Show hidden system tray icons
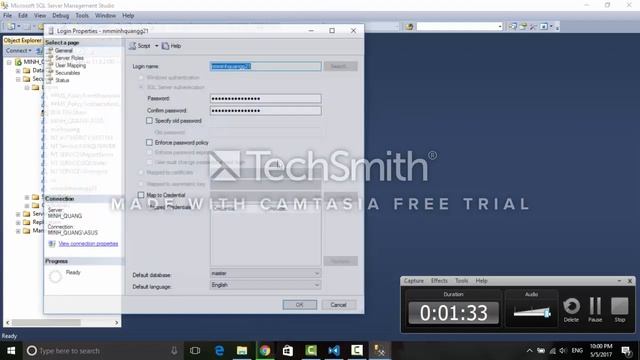The width and height of the screenshot is (640, 360). pyautogui.click(x=529, y=351)
